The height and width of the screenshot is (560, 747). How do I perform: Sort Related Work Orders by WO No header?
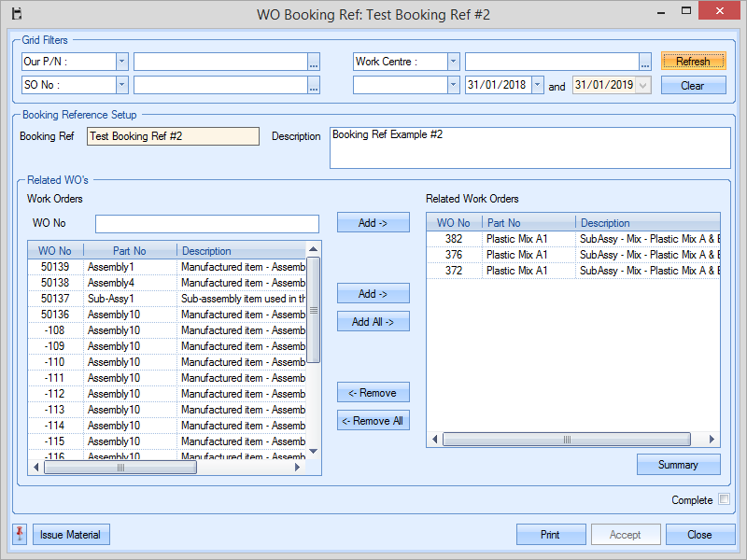click(454, 223)
